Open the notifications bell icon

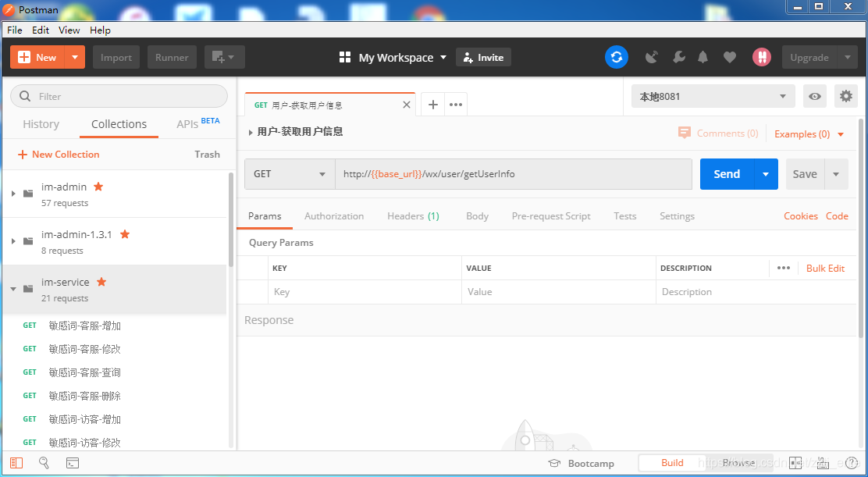click(703, 57)
